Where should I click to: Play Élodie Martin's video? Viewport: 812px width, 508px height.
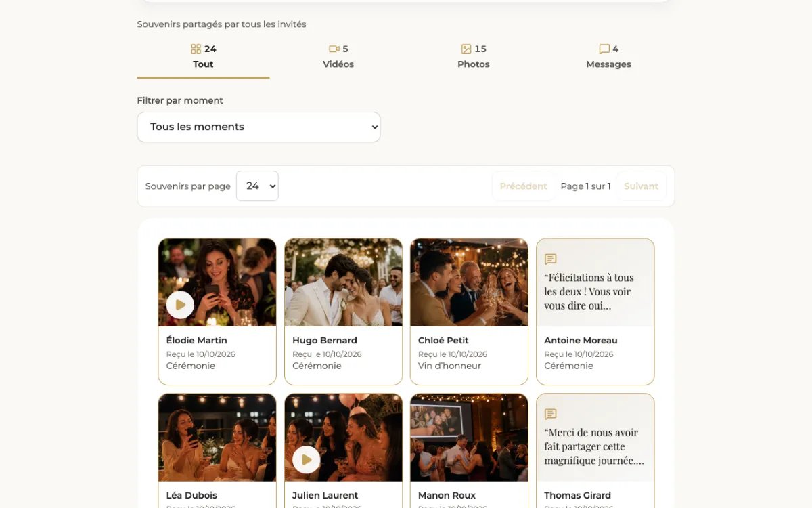(180, 305)
